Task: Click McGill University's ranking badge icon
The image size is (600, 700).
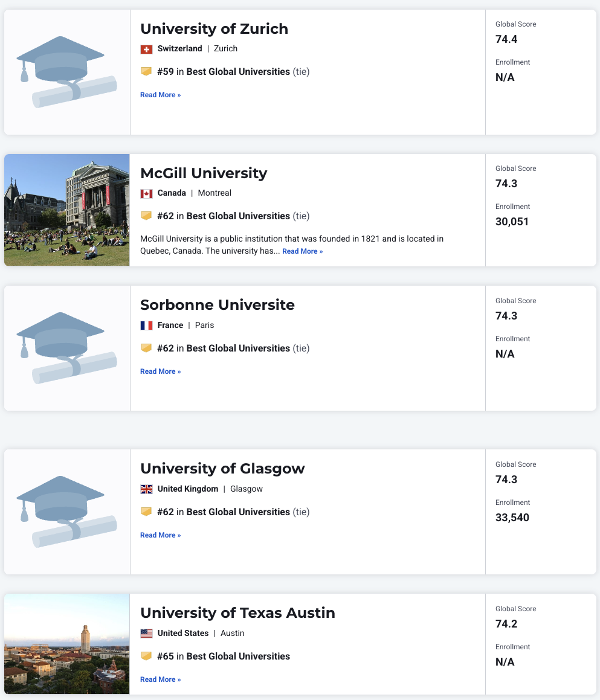Action: 146,216
